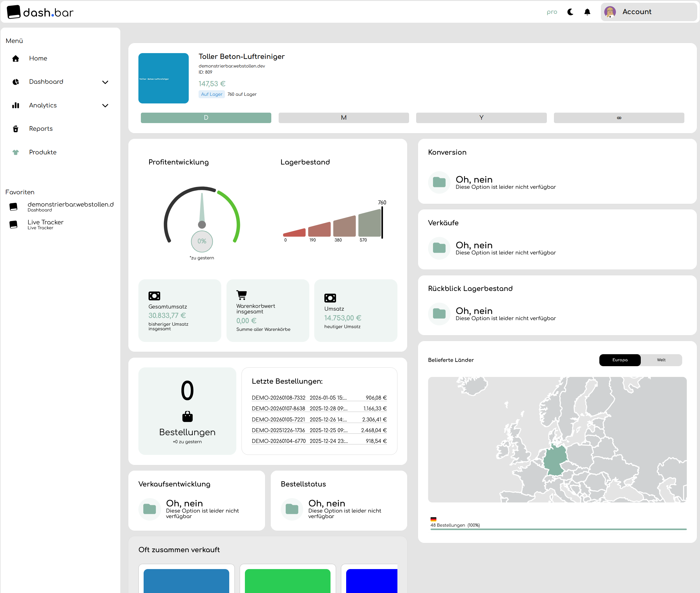Expand the Analytics menu chevron
The height and width of the screenshot is (593, 700).
coord(105,106)
